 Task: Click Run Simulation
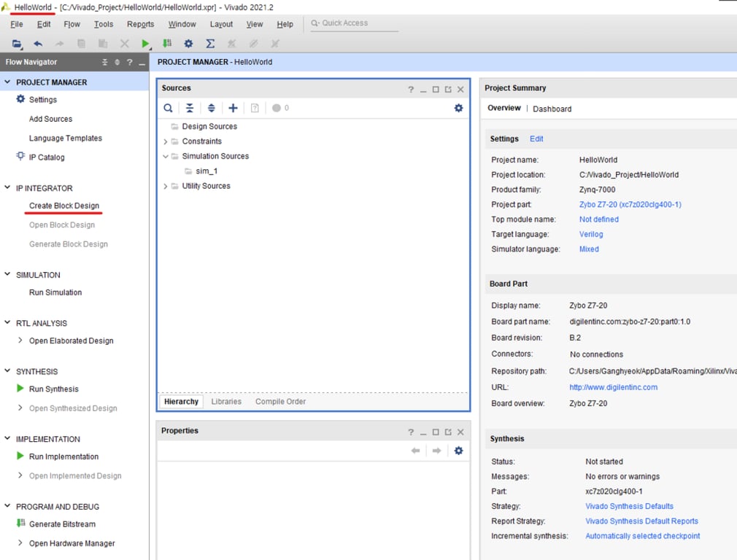click(x=55, y=292)
